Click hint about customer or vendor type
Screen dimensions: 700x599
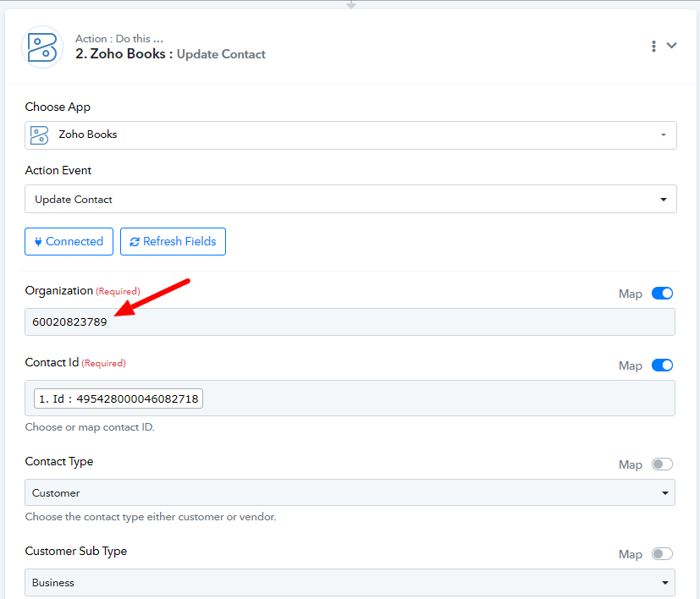[x=151, y=517]
